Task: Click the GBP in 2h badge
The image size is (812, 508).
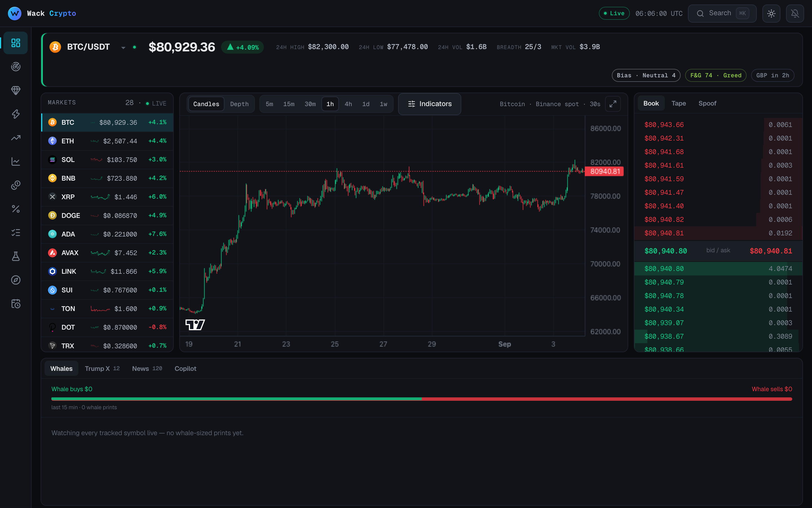Action: (773, 75)
